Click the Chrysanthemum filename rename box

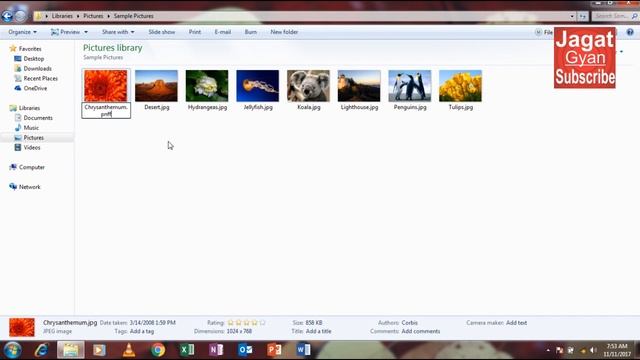point(106,111)
